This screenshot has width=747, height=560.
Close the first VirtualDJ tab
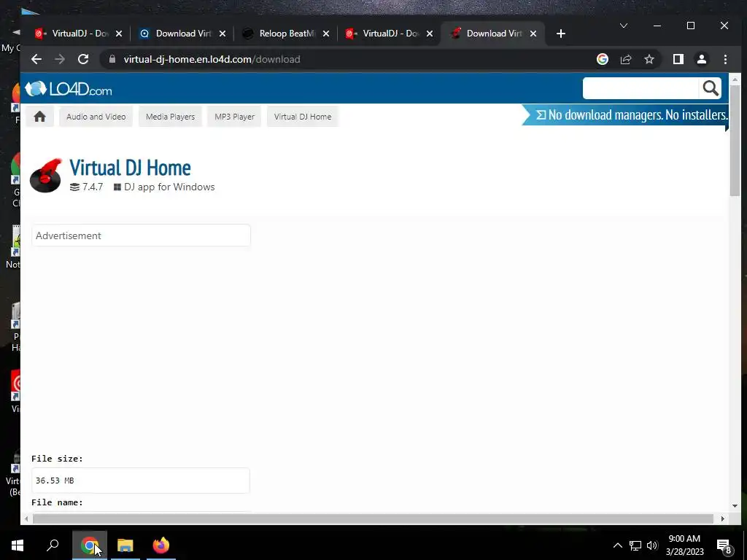click(x=119, y=34)
